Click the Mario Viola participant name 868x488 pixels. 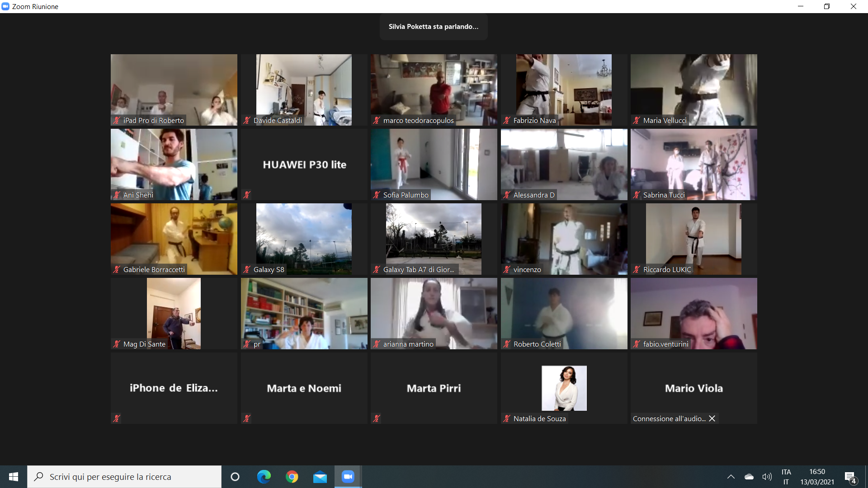click(x=694, y=388)
